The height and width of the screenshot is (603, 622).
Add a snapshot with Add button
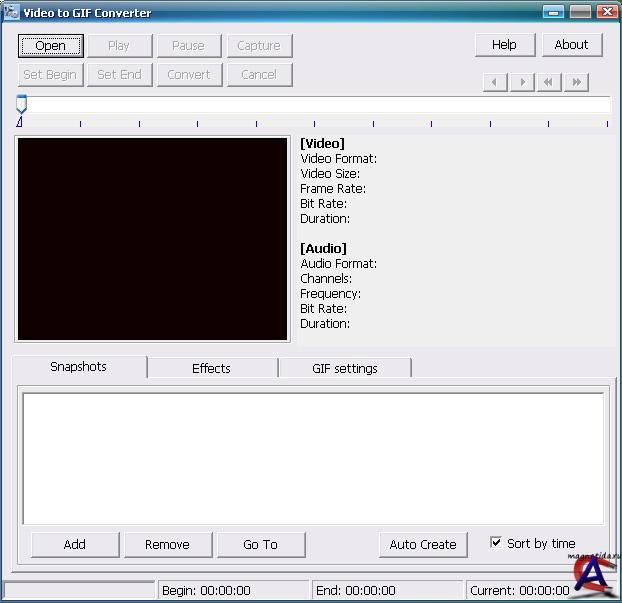(x=75, y=545)
